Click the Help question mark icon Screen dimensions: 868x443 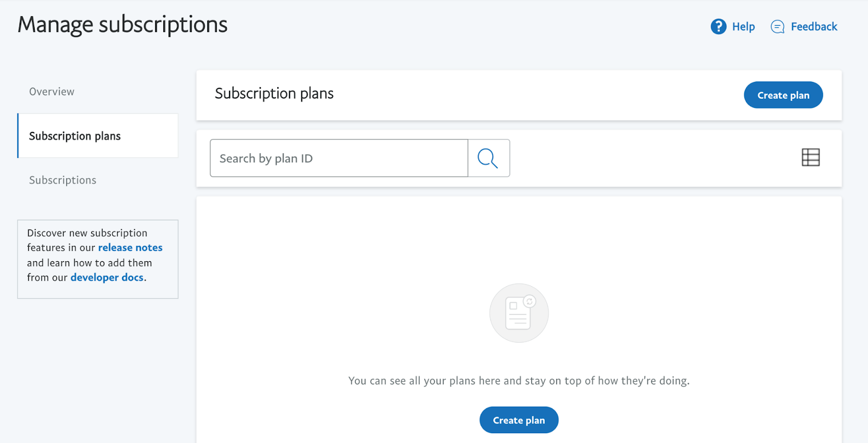pos(718,27)
